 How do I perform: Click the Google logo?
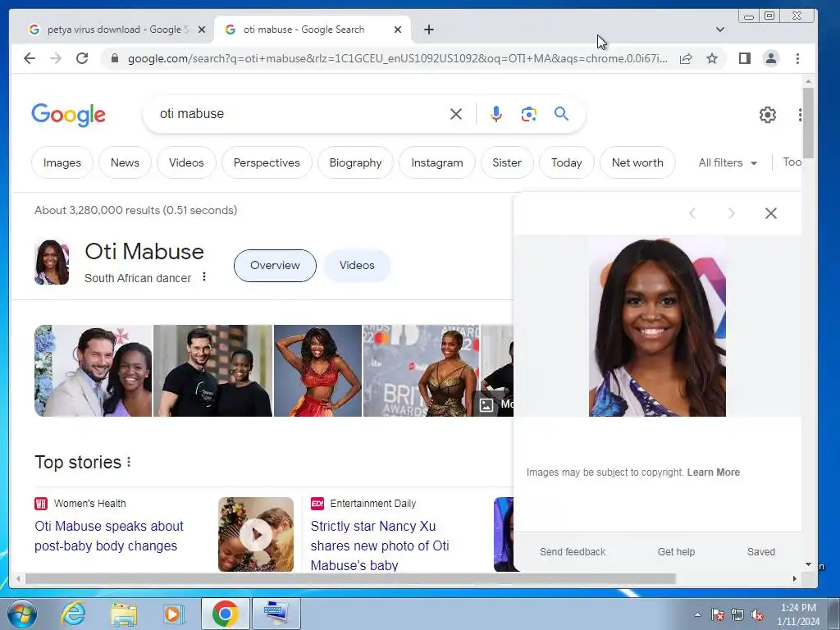point(69,115)
